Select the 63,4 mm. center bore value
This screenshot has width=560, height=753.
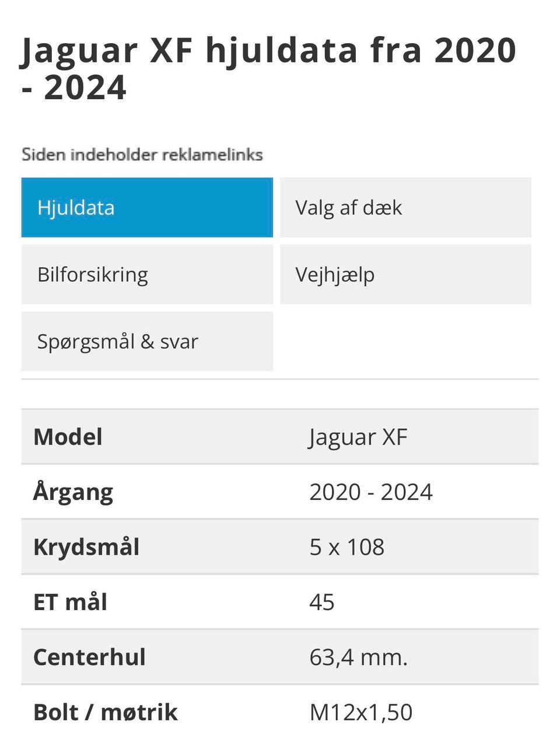point(359,657)
